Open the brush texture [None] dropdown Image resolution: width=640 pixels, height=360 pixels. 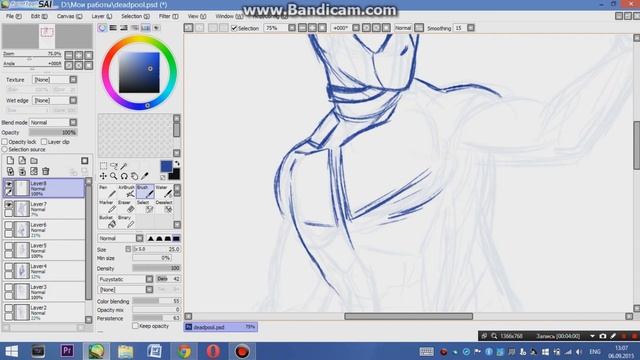coord(149,289)
